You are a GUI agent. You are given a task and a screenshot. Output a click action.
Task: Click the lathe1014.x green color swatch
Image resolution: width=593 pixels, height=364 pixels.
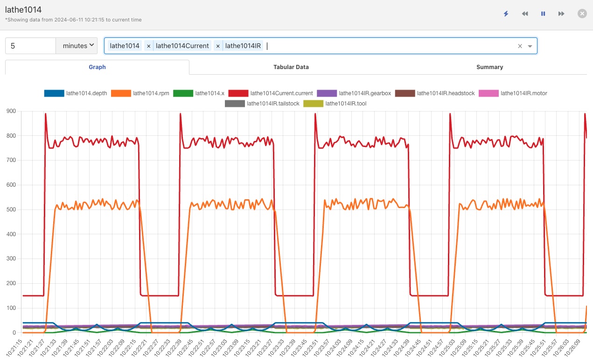[x=182, y=93]
